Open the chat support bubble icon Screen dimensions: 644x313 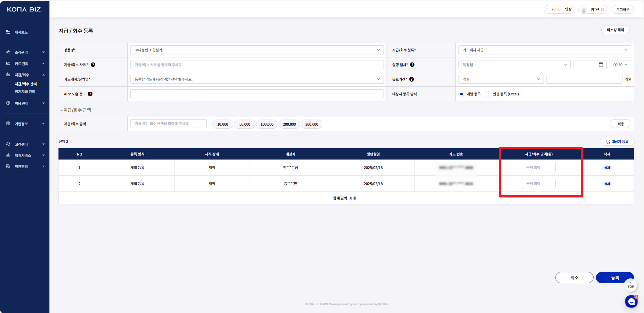631,302
